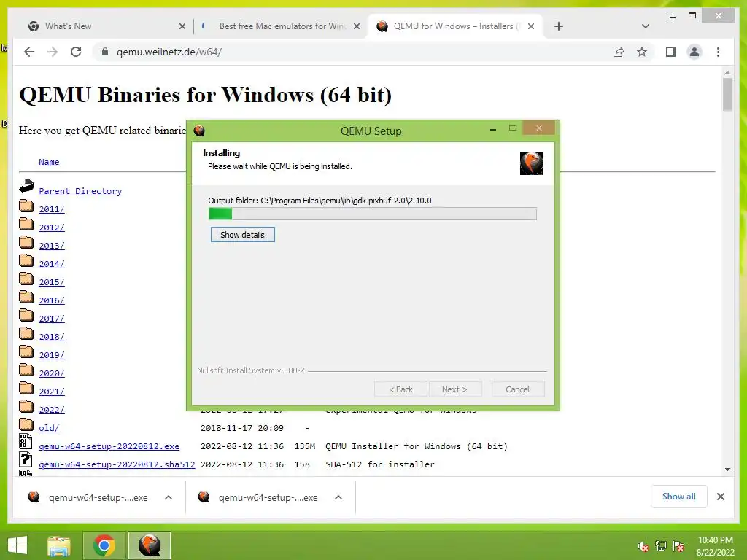
Task: Click Show details in QEMU Setup
Action: pos(242,235)
